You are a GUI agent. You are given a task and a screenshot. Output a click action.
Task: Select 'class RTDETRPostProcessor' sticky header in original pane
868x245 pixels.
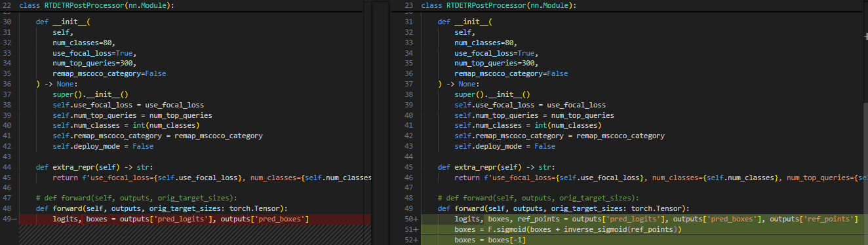pos(97,5)
